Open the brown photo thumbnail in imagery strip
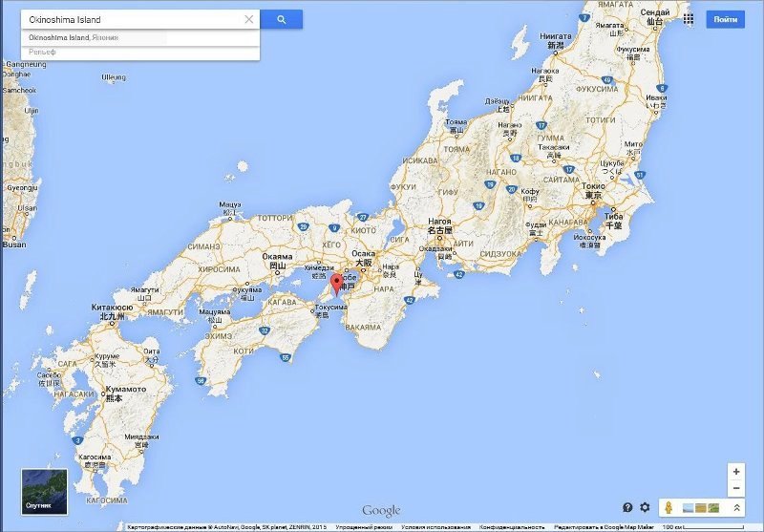This screenshot has height=532, width=764. pyautogui.click(x=701, y=508)
